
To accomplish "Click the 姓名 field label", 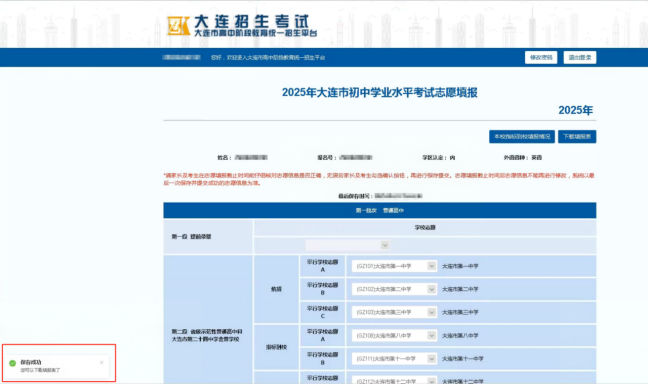I will point(224,158).
